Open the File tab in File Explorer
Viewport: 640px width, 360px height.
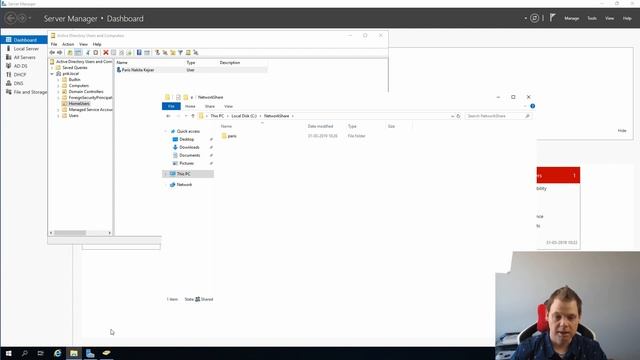pyautogui.click(x=171, y=106)
